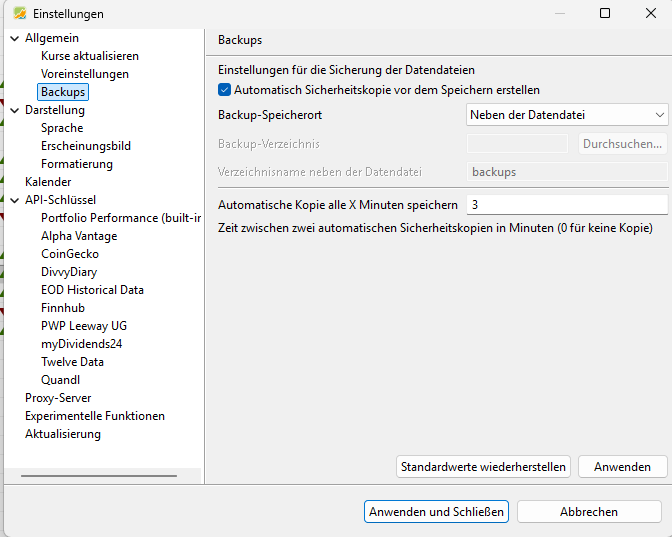Screen dimensions: 672x537
Task: Select Twelve Data API key entry
Action: coord(72,362)
